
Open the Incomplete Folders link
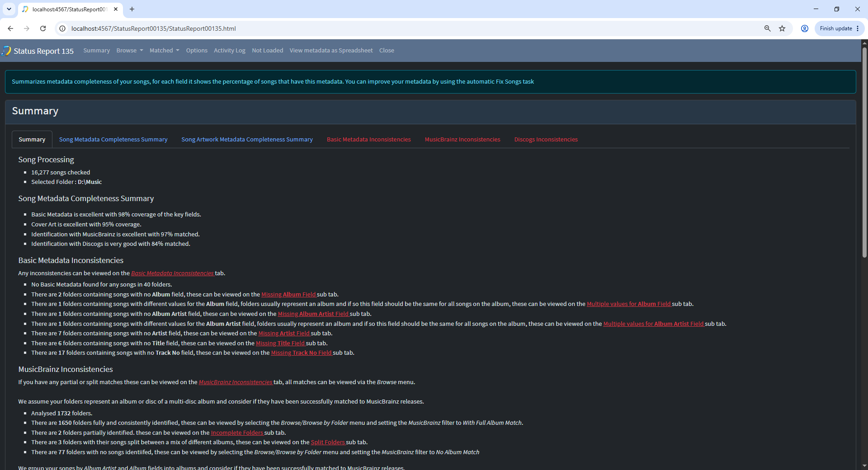click(x=237, y=433)
